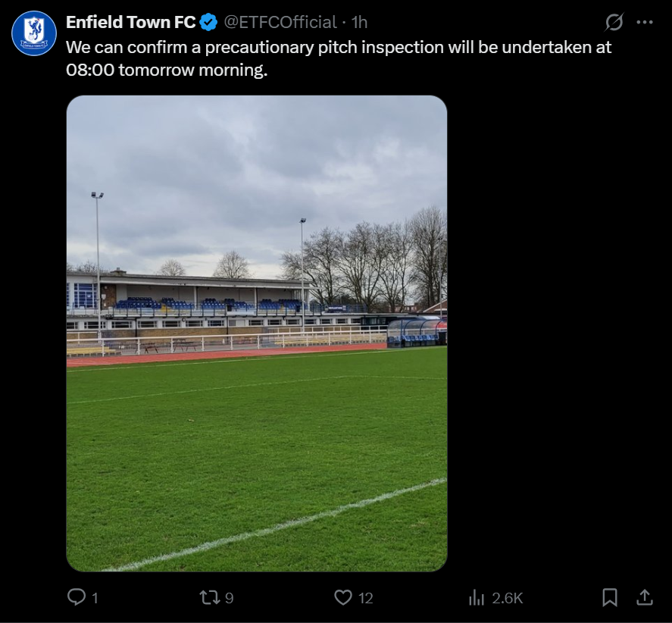Viewport: 672px width, 623px height.
Task: Open the three-dot More options menu
Action: tap(645, 23)
